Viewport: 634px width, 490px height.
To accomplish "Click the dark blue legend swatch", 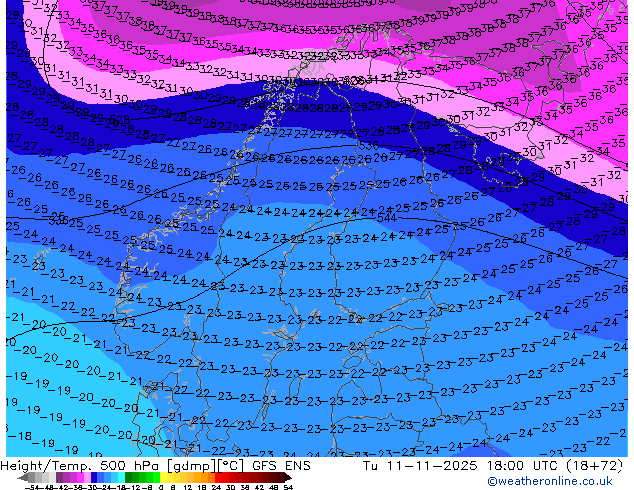I will click(x=94, y=477).
